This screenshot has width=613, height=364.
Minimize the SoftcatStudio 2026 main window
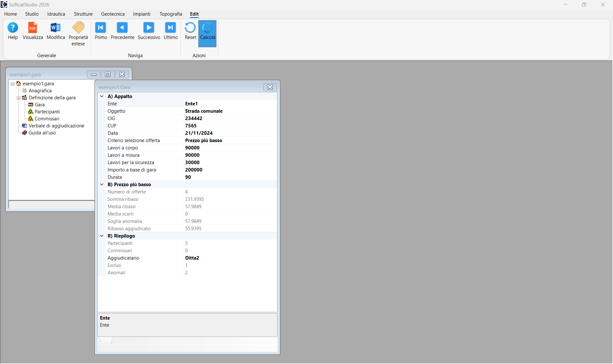click(x=565, y=4)
